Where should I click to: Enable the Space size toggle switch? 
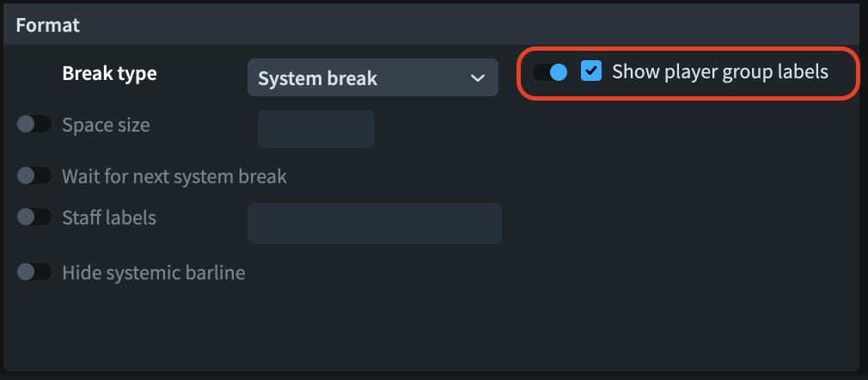click(34, 125)
